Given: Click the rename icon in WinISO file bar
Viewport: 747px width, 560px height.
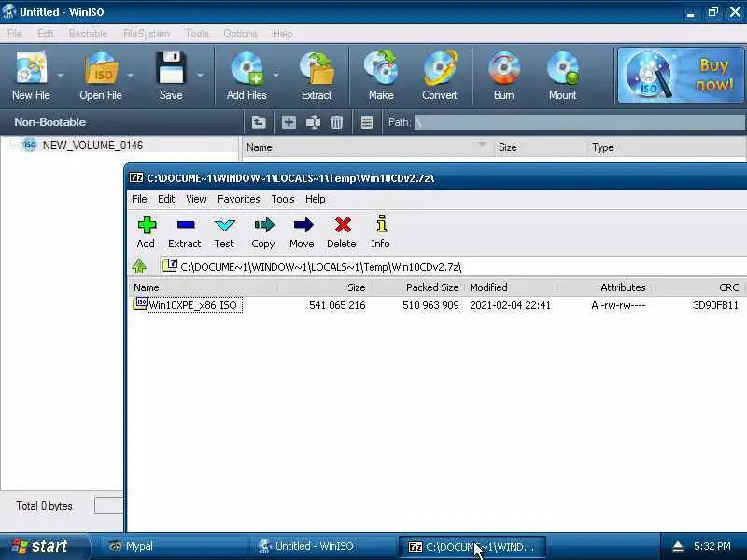Looking at the screenshot, I should (313, 122).
